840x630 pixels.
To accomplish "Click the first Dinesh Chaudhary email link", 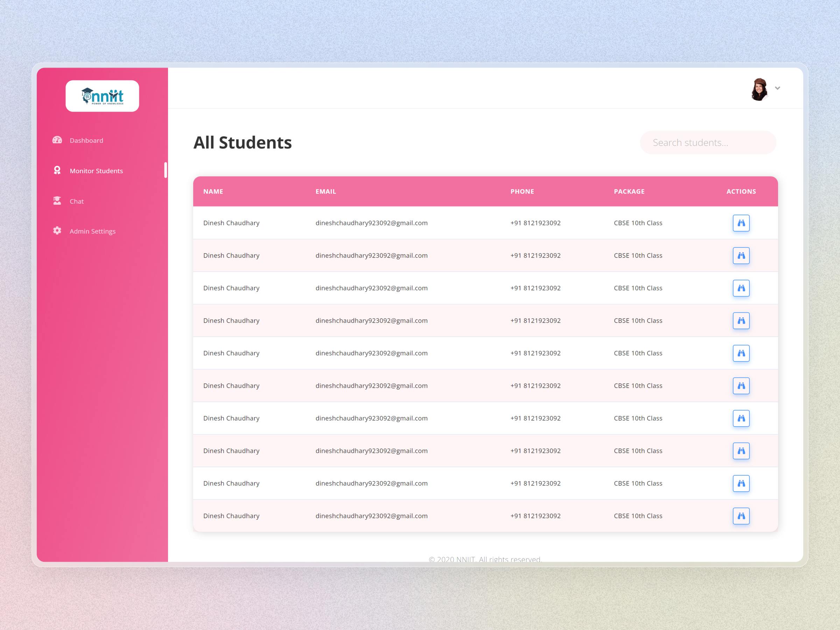I will coord(371,223).
